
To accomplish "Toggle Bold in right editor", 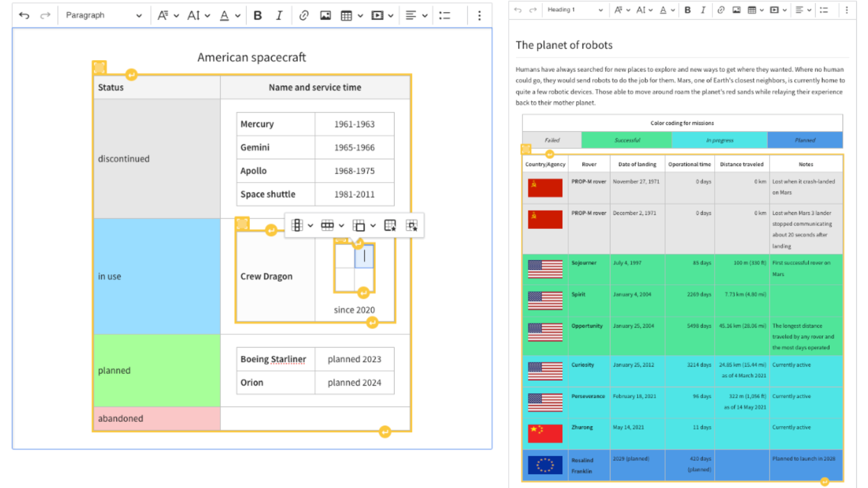I will pyautogui.click(x=687, y=10).
